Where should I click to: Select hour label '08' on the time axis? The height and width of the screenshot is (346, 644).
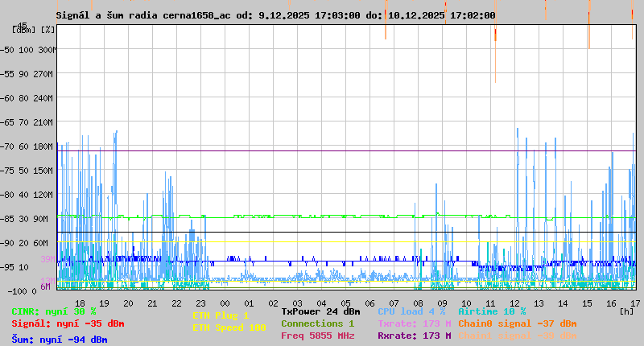[x=418, y=303]
